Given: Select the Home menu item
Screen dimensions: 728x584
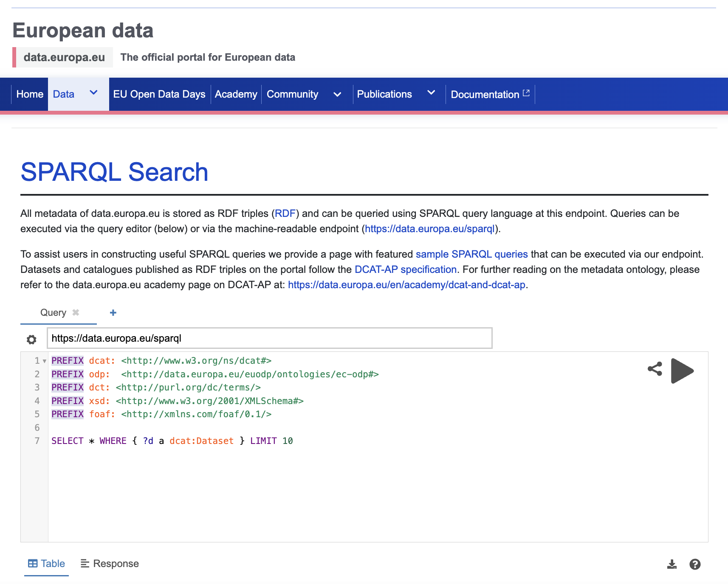Looking at the screenshot, I should point(30,94).
